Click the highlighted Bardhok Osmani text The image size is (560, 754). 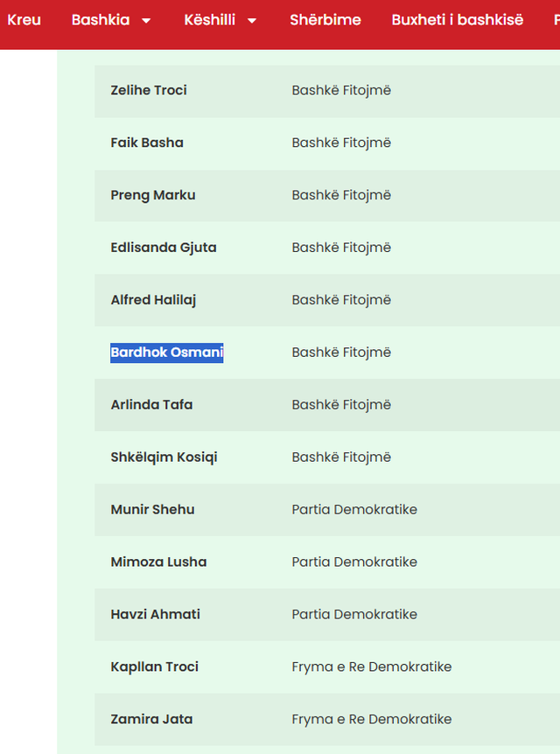[166, 353]
